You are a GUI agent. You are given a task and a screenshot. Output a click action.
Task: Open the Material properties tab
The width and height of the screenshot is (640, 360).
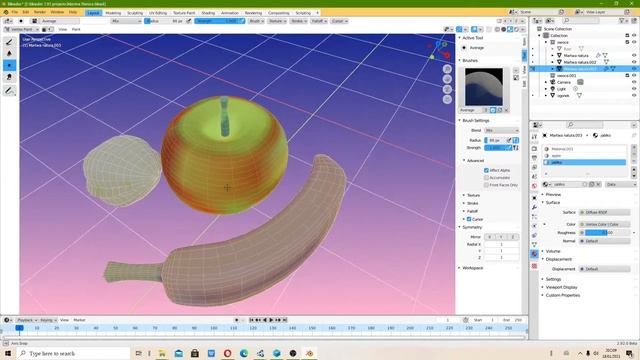(x=534, y=254)
